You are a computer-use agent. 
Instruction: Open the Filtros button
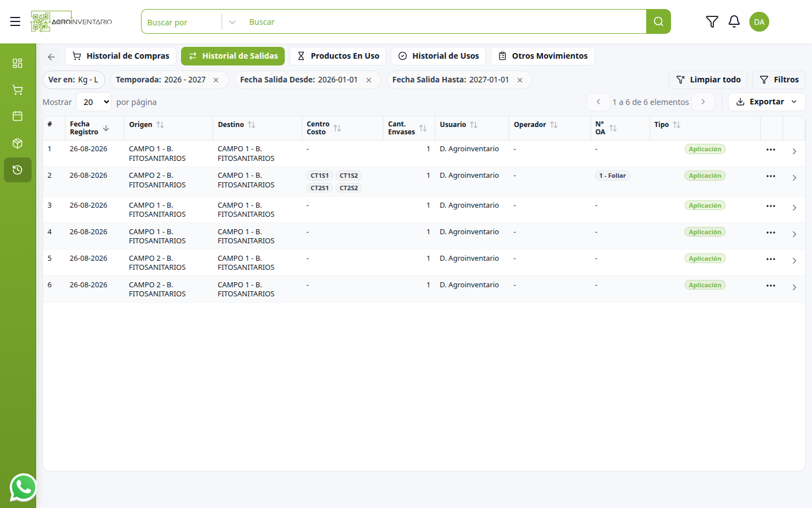click(779, 80)
